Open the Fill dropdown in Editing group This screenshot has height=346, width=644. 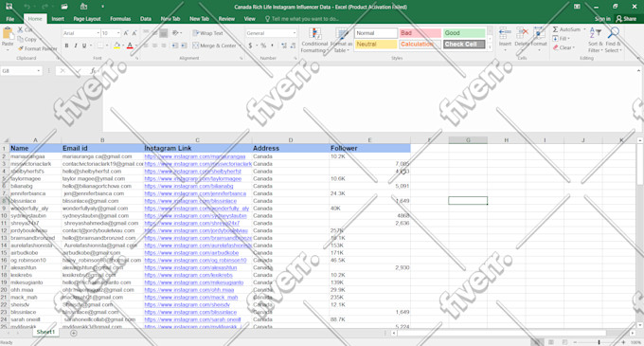[x=561, y=39]
